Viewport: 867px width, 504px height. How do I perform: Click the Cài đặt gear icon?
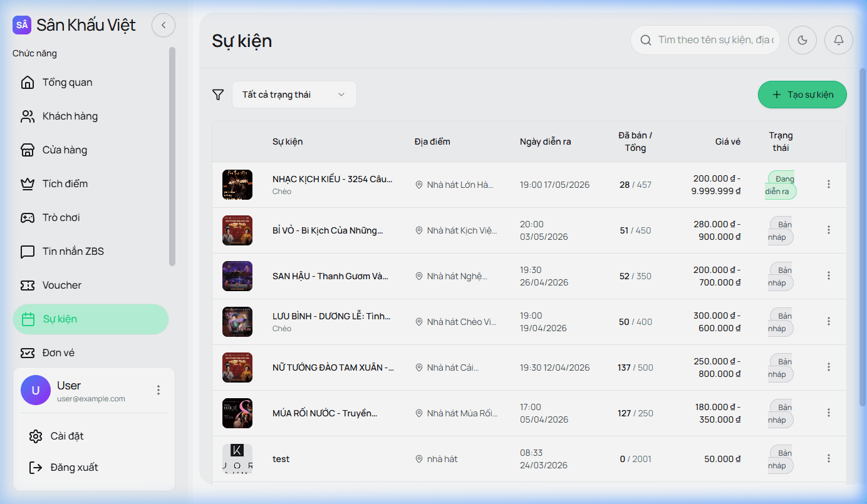pos(36,436)
